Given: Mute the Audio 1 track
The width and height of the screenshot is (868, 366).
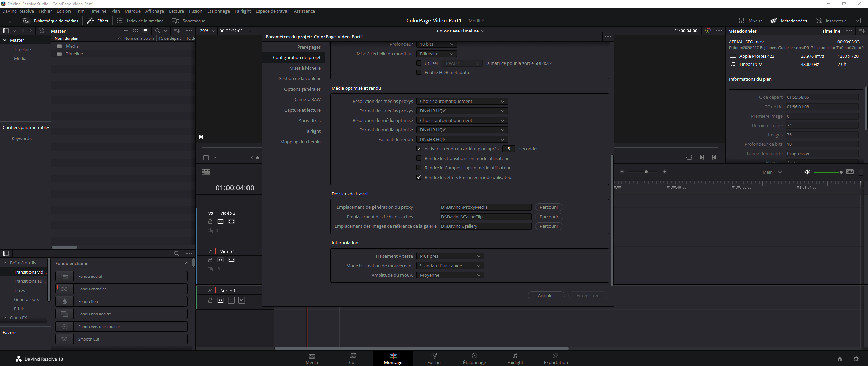Looking at the screenshot, I should tap(242, 300).
